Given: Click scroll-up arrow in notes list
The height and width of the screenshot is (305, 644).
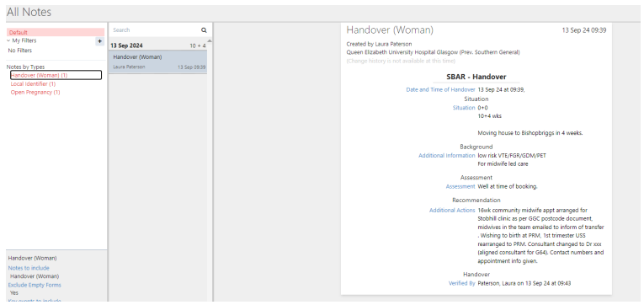Looking at the screenshot, I should tap(210, 40).
